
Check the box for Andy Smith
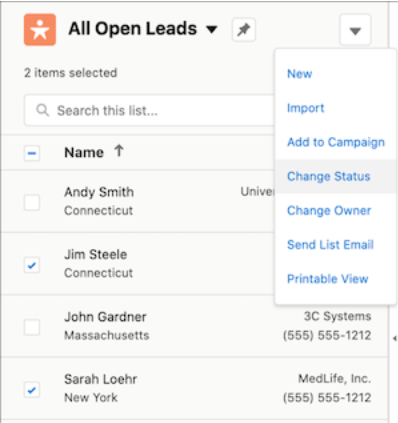pyautogui.click(x=32, y=202)
